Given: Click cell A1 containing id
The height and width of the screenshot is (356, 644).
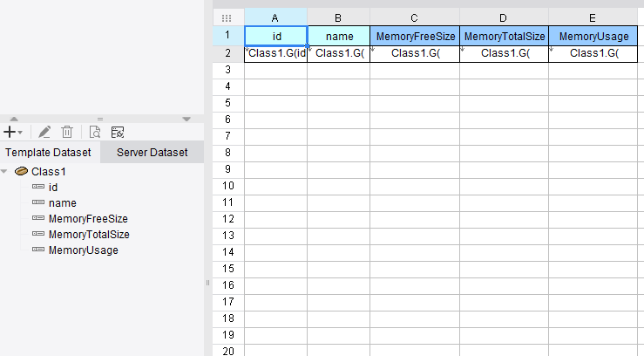Looking at the screenshot, I should pos(276,36).
